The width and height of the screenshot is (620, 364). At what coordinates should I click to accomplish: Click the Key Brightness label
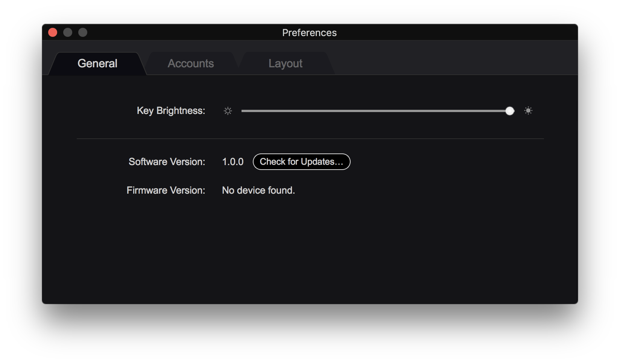pyautogui.click(x=171, y=111)
